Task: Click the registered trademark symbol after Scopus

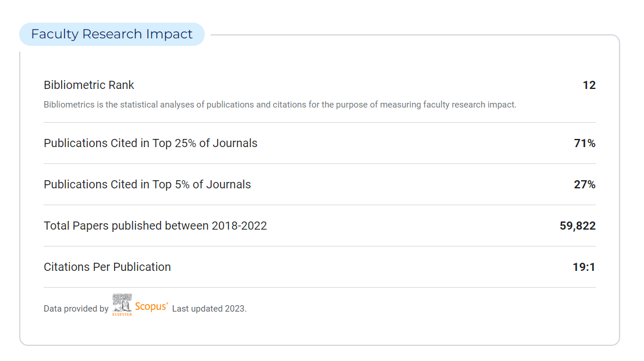Action: 168,303
